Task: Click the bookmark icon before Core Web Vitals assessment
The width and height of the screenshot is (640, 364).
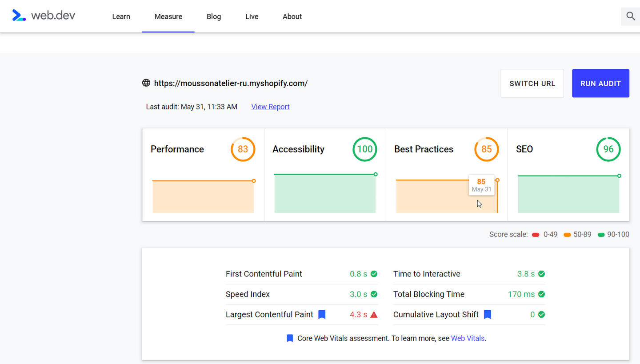Action: coord(290,338)
